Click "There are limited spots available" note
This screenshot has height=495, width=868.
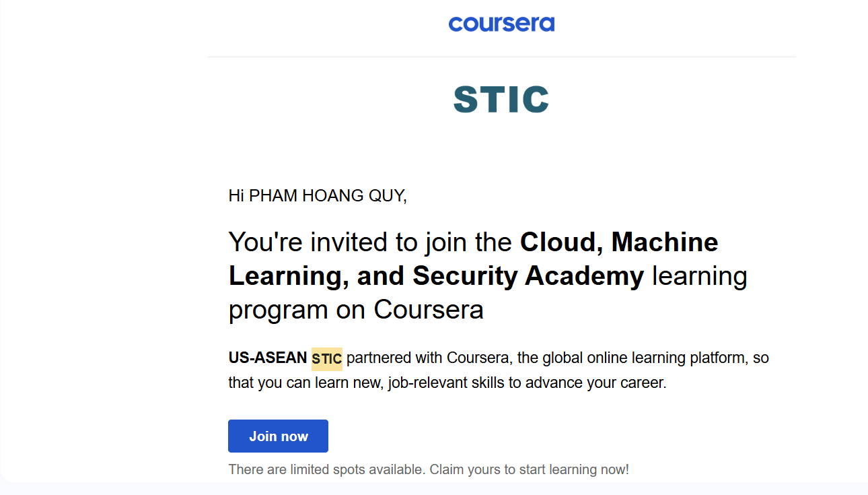click(x=326, y=469)
